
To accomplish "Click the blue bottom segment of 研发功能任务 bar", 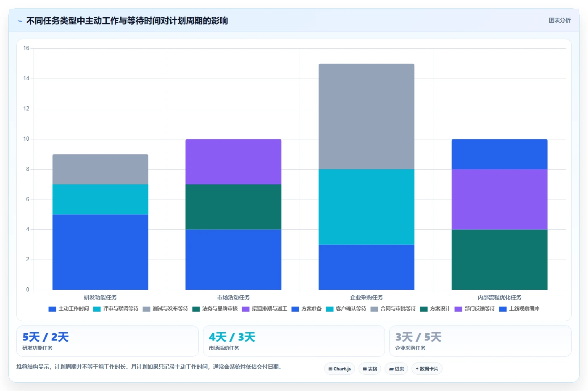I will tap(100, 252).
